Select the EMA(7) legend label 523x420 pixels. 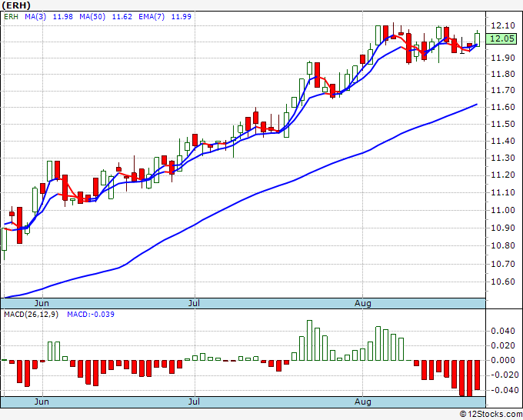152,17
